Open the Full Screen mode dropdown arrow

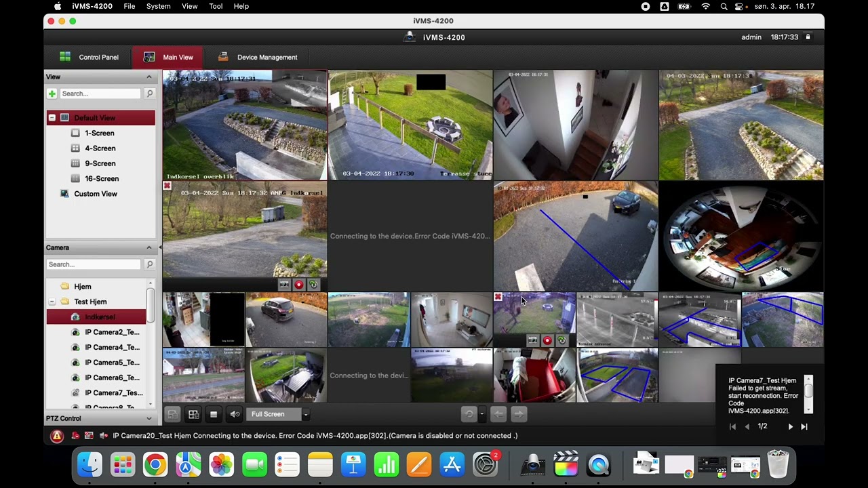click(x=306, y=414)
